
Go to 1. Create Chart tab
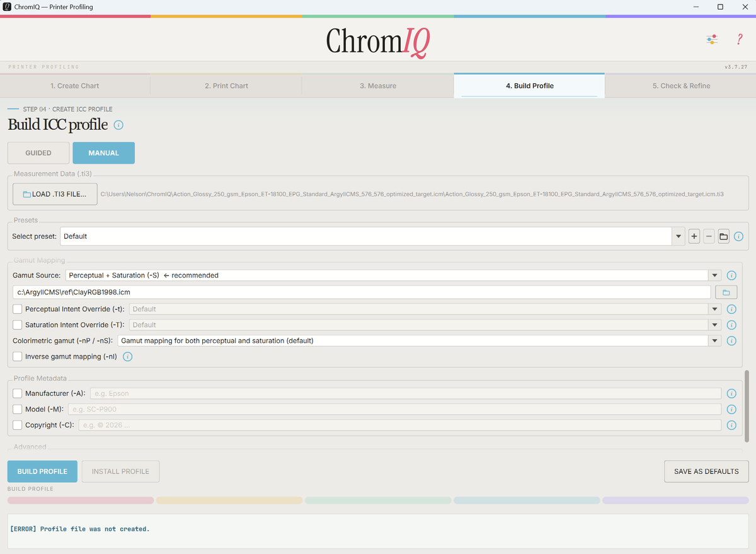pos(75,86)
